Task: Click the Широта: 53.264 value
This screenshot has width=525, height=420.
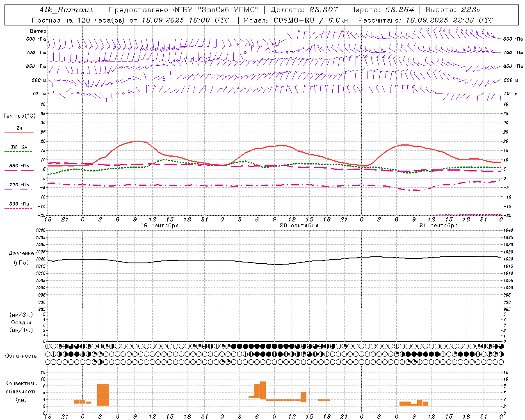Action: [381, 10]
